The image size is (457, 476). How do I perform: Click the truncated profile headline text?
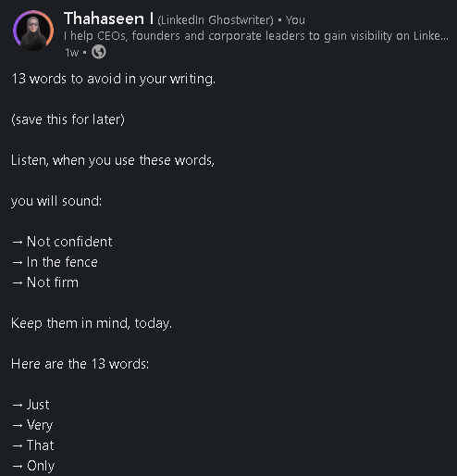click(256, 36)
